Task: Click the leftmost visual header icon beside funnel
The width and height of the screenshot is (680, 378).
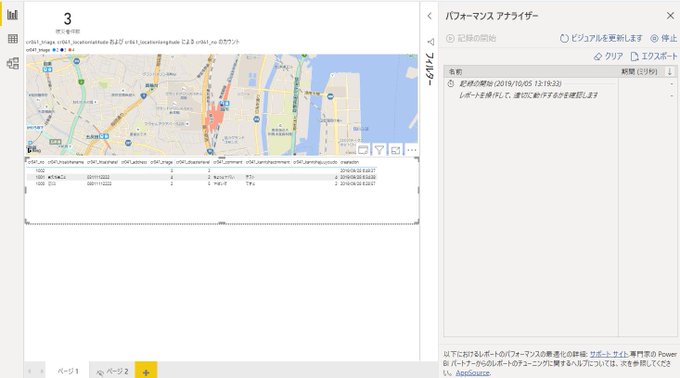Action: 363,150
